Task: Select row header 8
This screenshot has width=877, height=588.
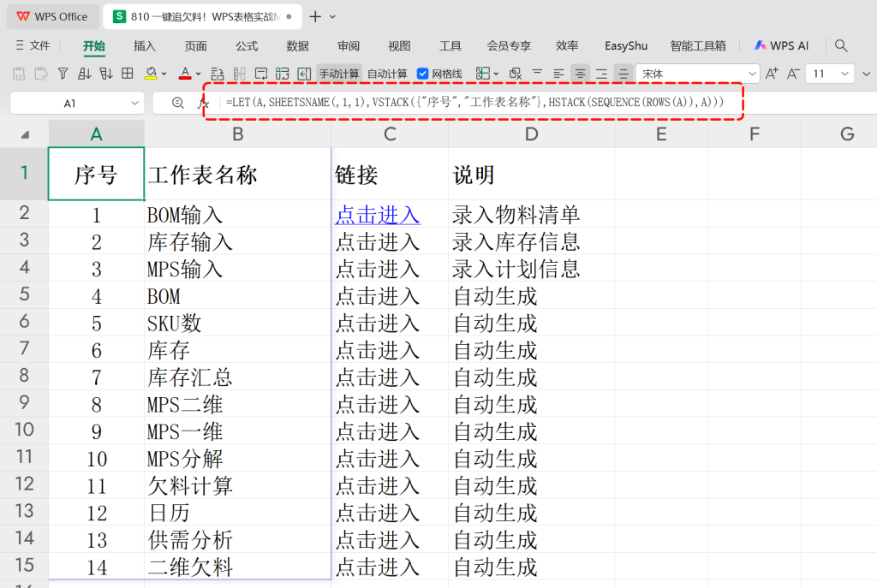Action: 24,376
